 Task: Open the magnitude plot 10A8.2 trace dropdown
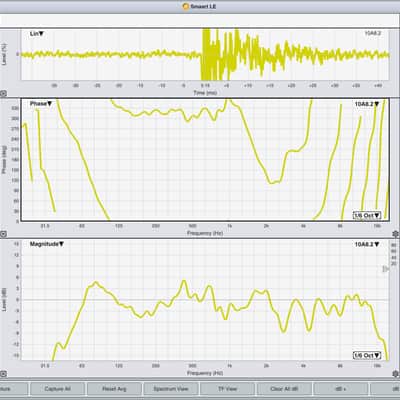click(x=367, y=244)
